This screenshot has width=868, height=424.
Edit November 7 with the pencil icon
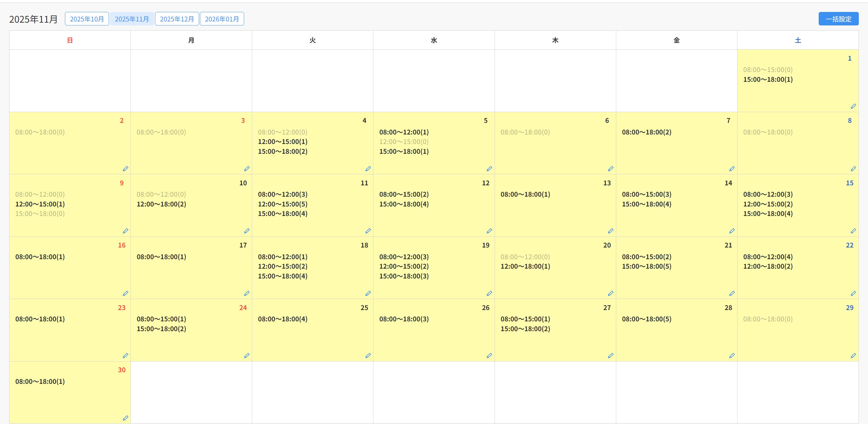[x=731, y=169]
